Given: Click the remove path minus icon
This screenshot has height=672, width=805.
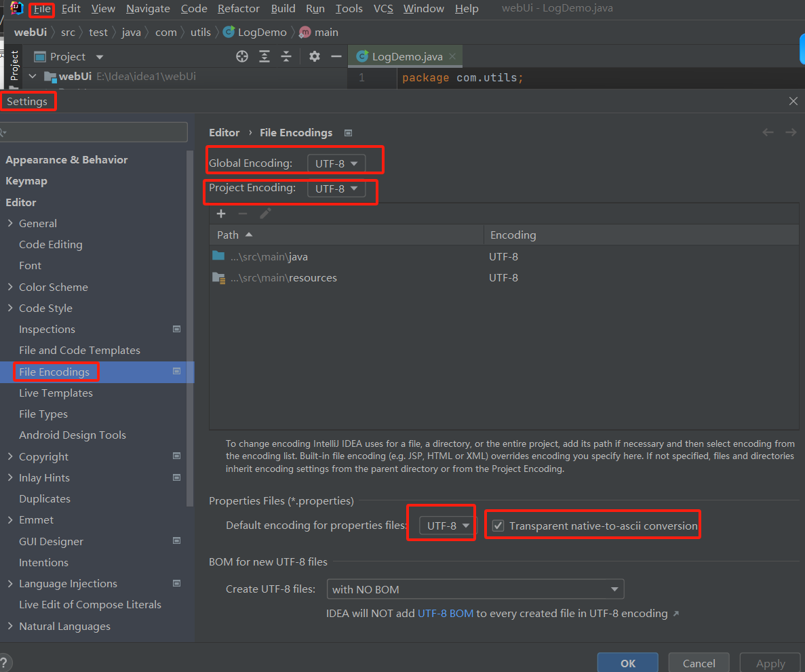Looking at the screenshot, I should click(243, 214).
